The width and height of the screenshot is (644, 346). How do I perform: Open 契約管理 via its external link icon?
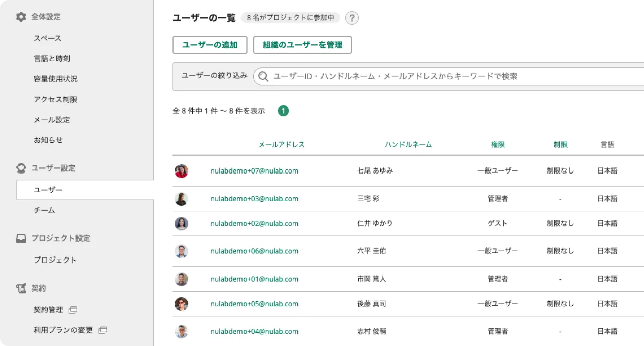point(73,310)
